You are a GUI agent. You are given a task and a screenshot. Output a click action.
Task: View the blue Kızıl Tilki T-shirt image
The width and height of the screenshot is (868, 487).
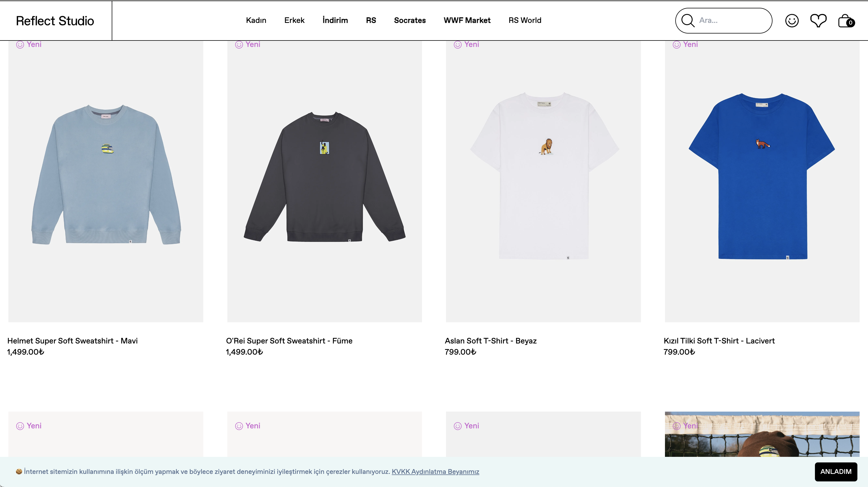762,179
